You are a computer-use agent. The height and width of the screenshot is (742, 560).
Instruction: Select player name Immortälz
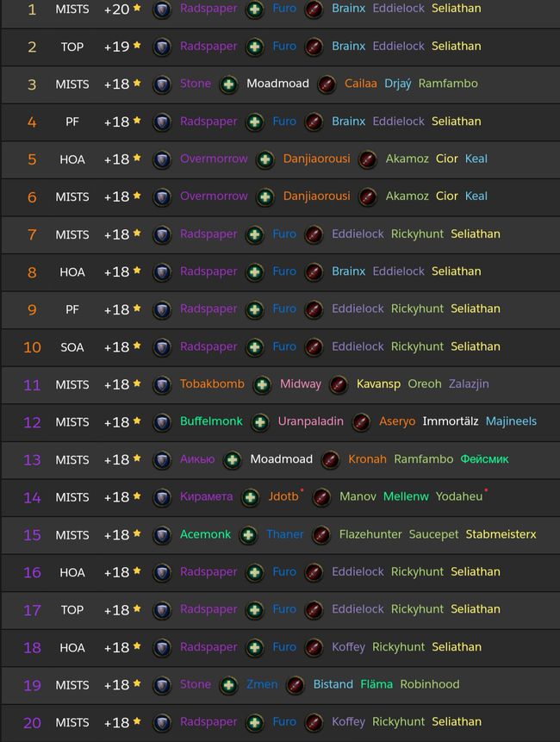451,421
